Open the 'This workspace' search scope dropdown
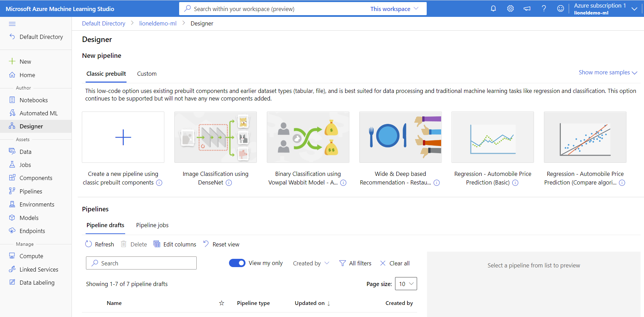This screenshot has width=644, height=317. tap(394, 9)
